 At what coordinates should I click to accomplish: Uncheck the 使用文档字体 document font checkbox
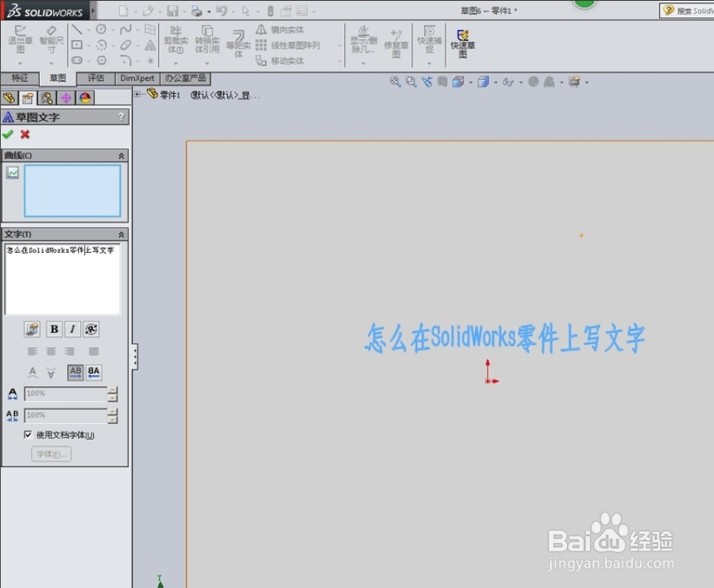coord(29,435)
